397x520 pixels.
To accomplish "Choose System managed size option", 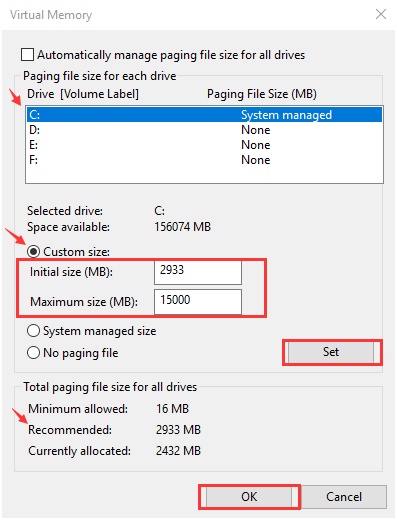I will tap(34, 331).
